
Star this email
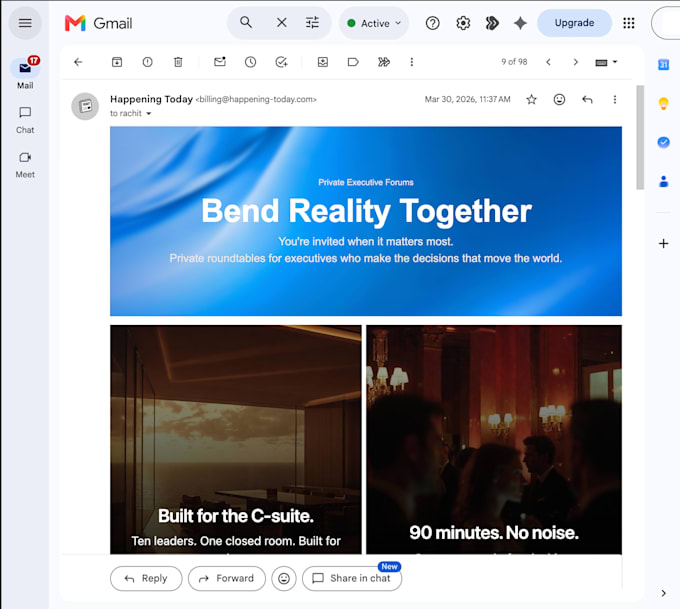pyautogui.click(x=531, y=100)
